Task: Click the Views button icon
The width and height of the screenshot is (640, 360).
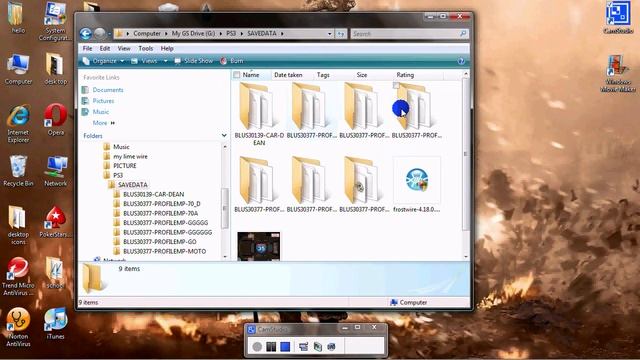Action: 134,61
